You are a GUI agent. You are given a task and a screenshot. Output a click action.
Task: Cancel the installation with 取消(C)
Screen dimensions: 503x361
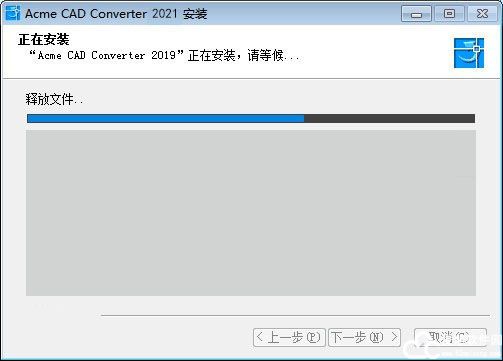point(450,337)
